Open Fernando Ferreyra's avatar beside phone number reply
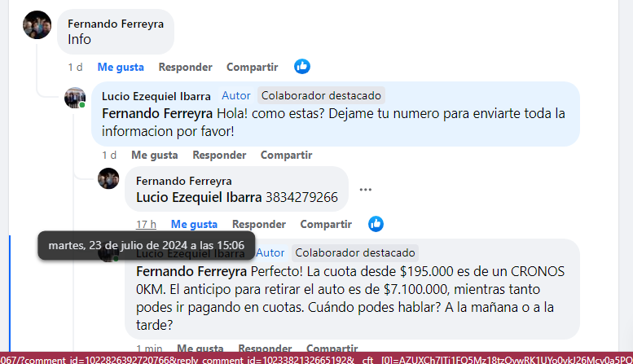The image size is (633, 364). [108, 178]
